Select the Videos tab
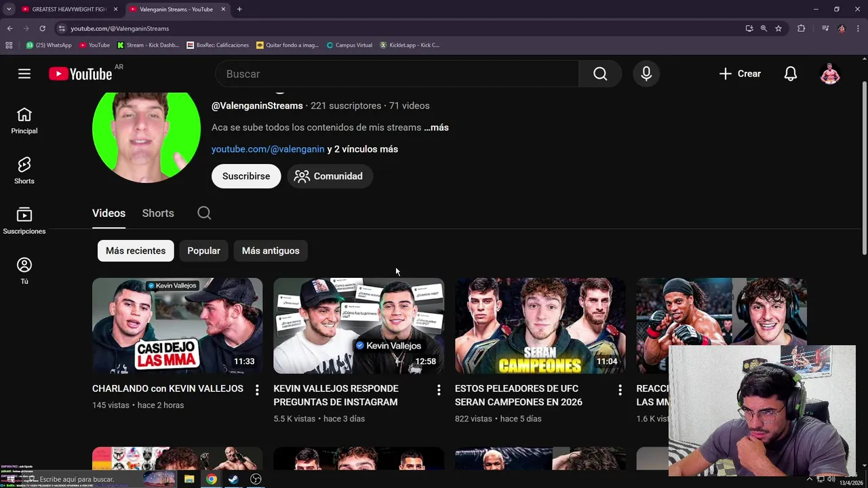The height and width of the screenshot is (488, 868). pos(108,213)
